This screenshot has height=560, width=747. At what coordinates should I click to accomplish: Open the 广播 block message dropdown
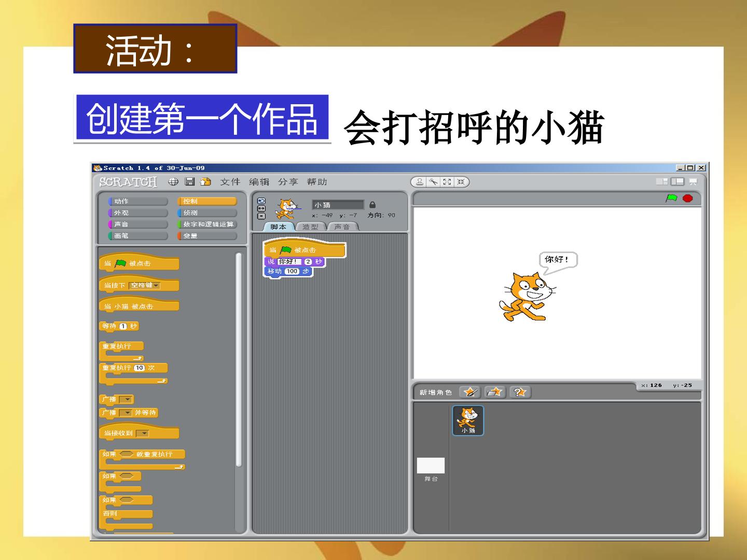pos(126,399)
